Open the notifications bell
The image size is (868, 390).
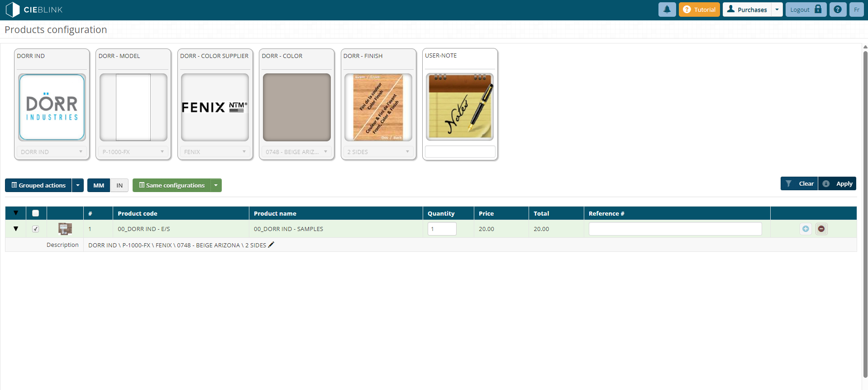[667, 10]
